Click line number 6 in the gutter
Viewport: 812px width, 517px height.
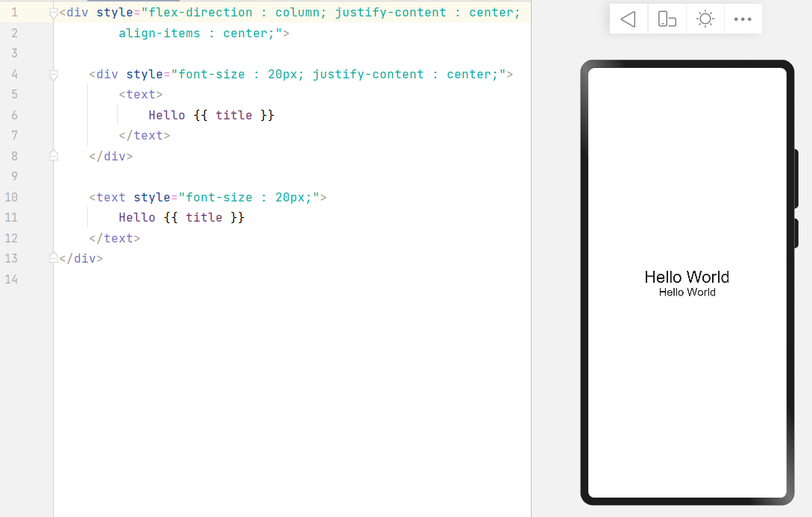click(14, 116)
